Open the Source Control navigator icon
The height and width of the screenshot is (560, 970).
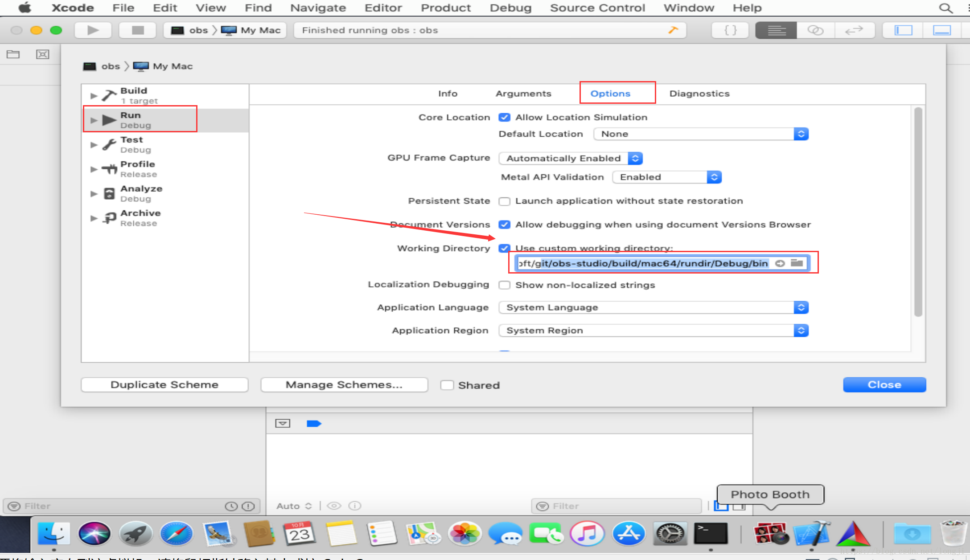coord(42,54)
